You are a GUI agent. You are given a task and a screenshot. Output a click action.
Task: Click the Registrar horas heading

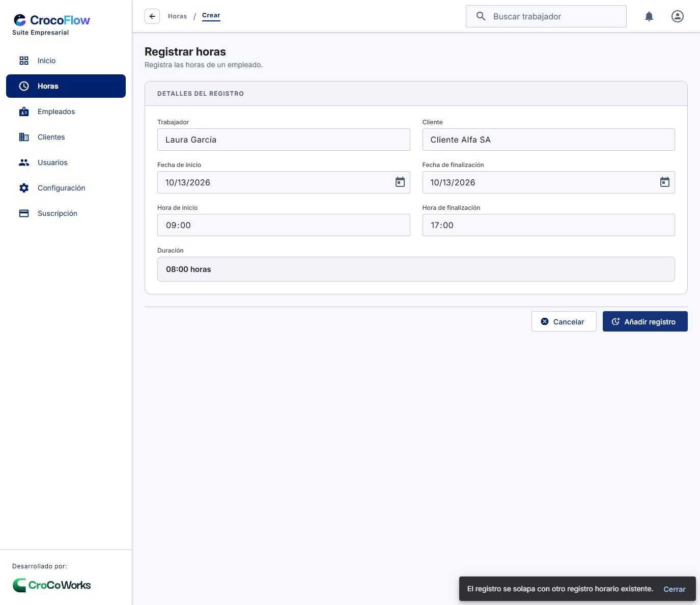[185, 51]
